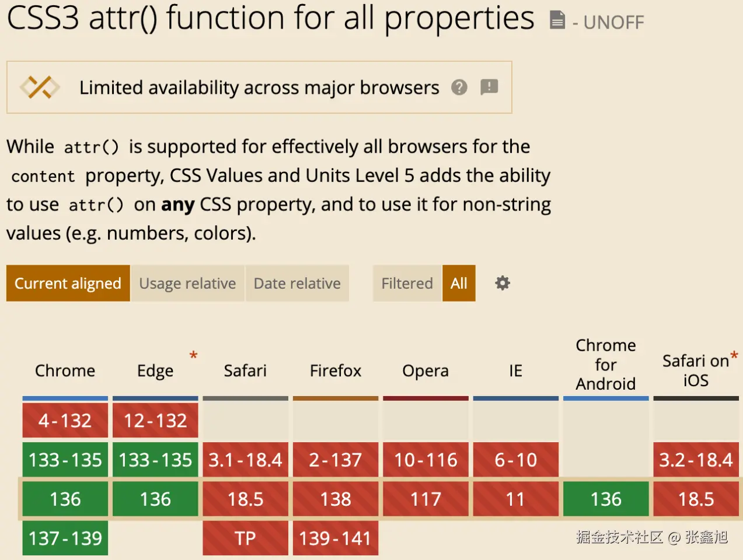
Task: Click the IE 11 version cell
Action: coord(515,499)
